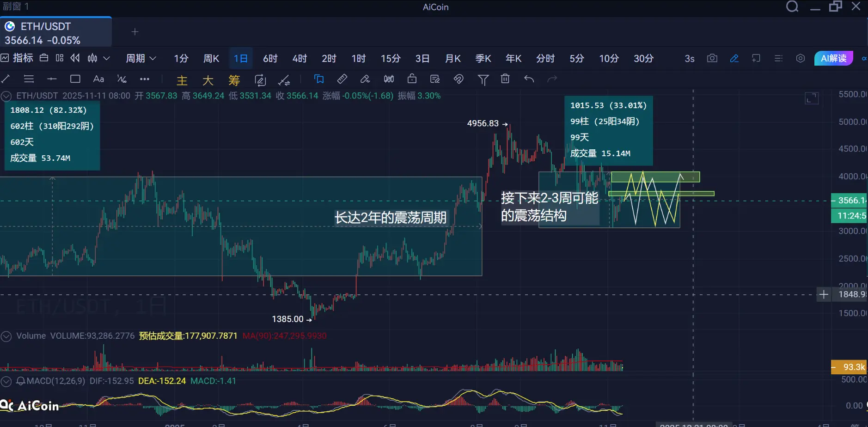Switch to the 2时 timeframe
868x427 pixels.
[x=329, y=58]
